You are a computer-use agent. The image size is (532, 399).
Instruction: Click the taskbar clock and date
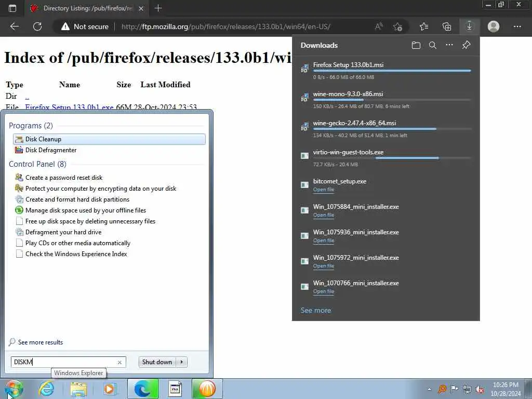pos(506,389)
